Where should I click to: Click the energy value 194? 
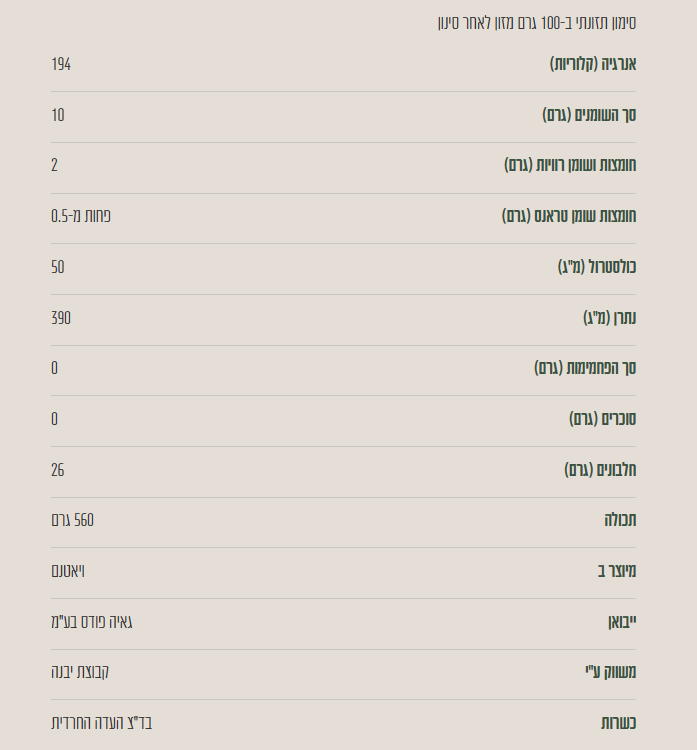click(x=61, y=64)
